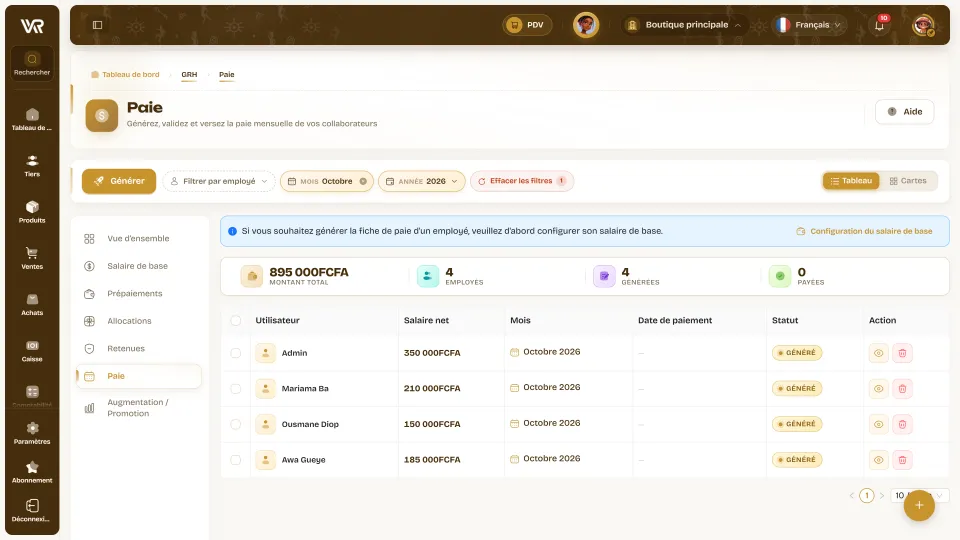Image resolution: width=960 pixels, height=540 pixels.
Task: Open Retenues menu item
Action: [138, 348]
